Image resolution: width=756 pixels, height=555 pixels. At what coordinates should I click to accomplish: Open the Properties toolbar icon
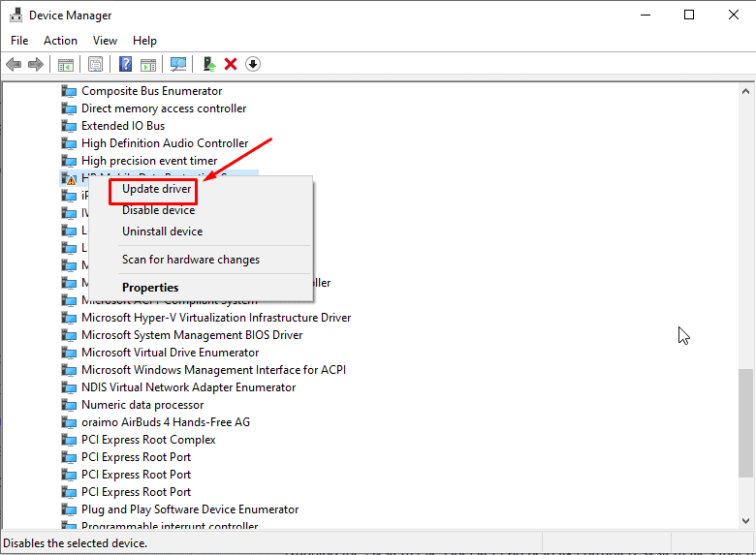(x=95, y=64)
